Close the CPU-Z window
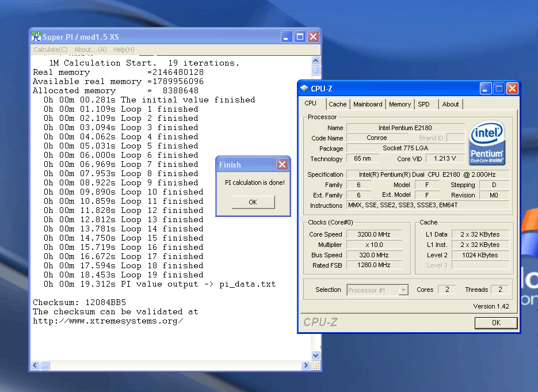 (512, 89)
